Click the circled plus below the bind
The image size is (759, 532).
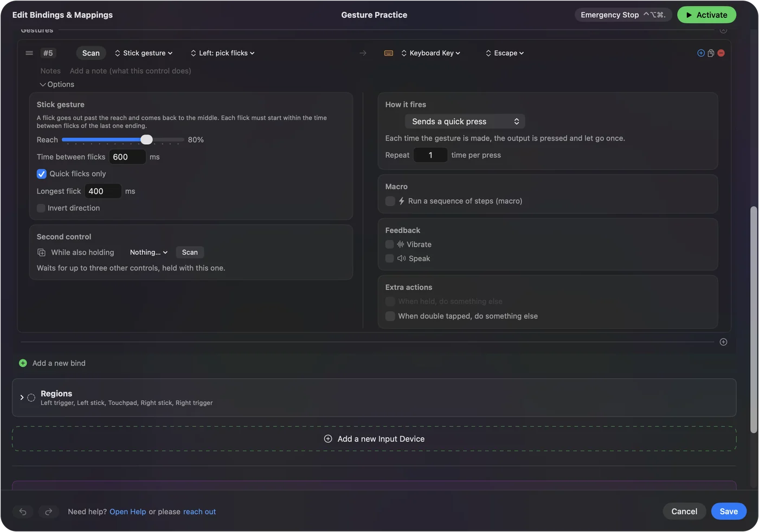[x=723, y=342]
